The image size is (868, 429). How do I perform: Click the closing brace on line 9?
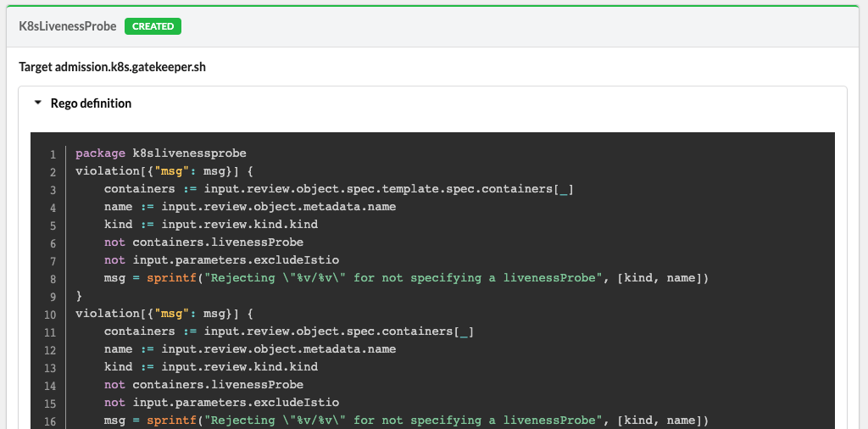[79, 296]
